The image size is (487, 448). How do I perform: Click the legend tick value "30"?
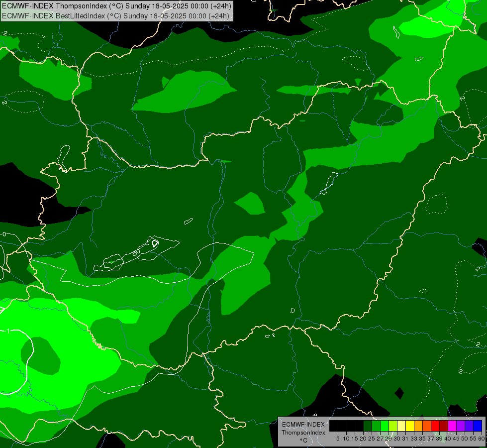(x=397, y=439)
